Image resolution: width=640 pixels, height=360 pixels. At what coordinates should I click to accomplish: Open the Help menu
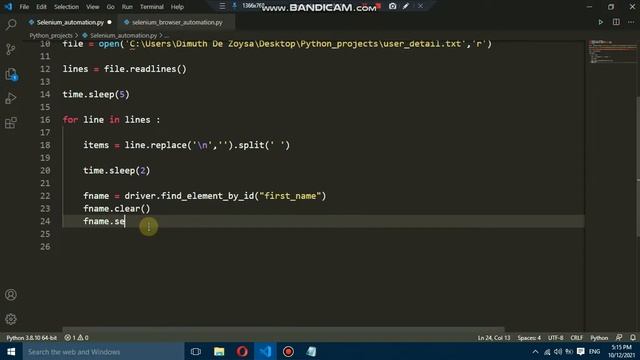pyautogui.click(x=177, y=7)
